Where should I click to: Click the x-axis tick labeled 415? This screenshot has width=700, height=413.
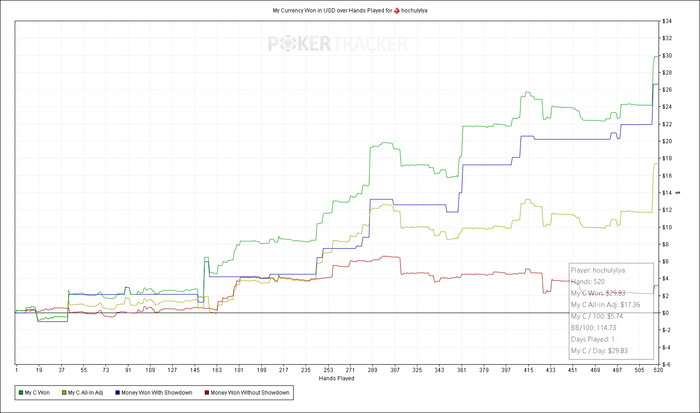[x=529, y=370]
